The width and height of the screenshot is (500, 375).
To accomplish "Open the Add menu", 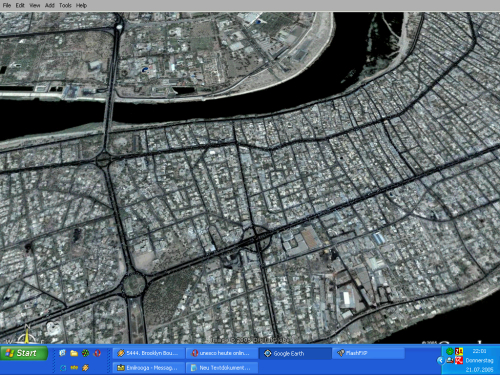I will [50, 5].
